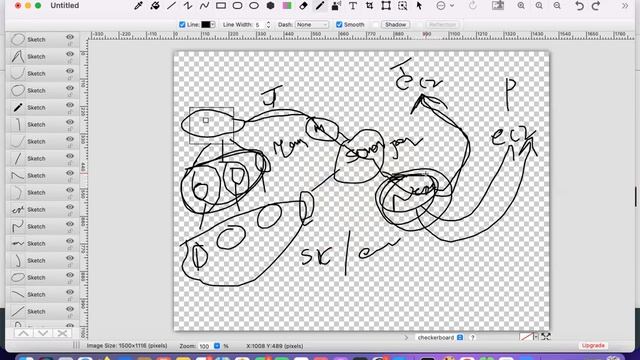Delete selected layer with X button

62,333
